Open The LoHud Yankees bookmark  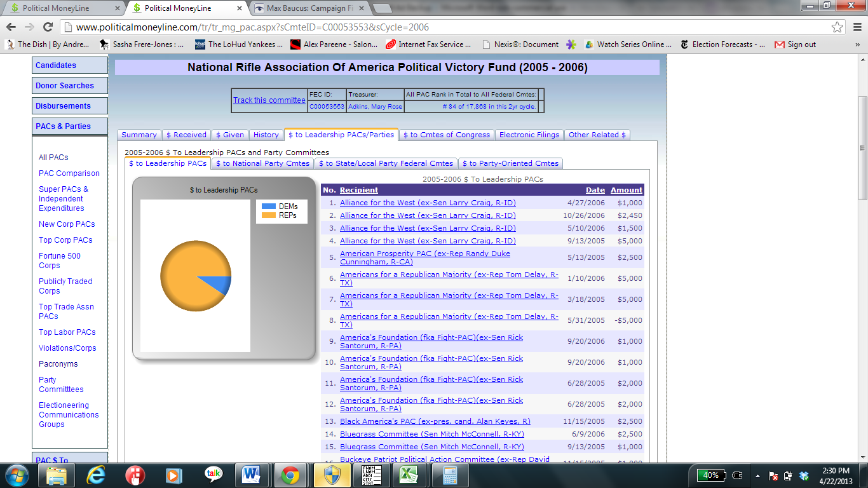239,44
